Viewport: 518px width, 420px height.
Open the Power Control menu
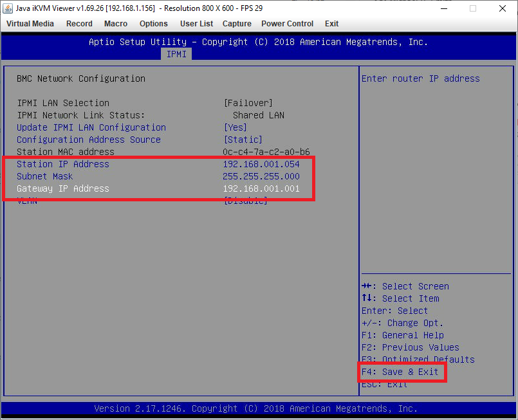click(287, 24)
